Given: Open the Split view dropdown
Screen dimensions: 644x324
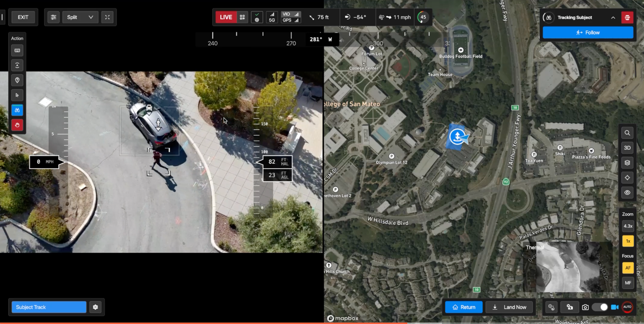Looking at the screenshot, I should (80, 17).
